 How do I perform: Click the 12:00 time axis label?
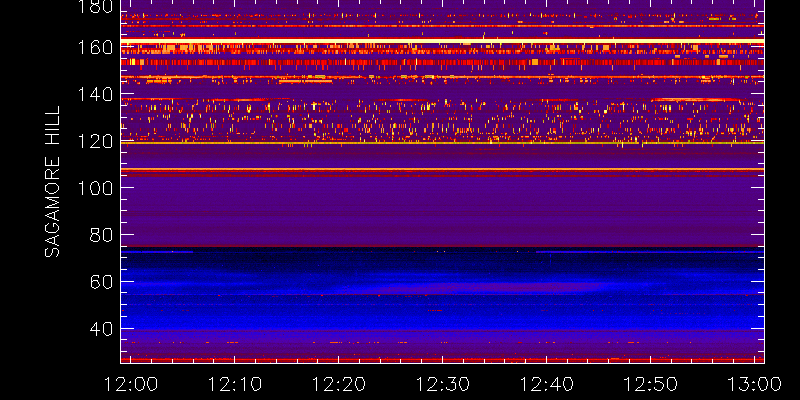pyautogui.click(x=131, y=384)
